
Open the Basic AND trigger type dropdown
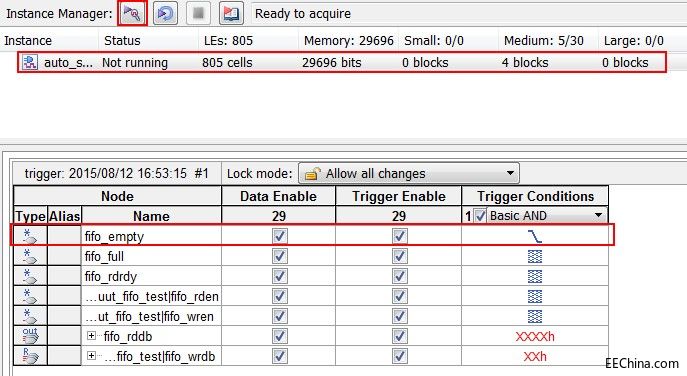tap(547, 216)
